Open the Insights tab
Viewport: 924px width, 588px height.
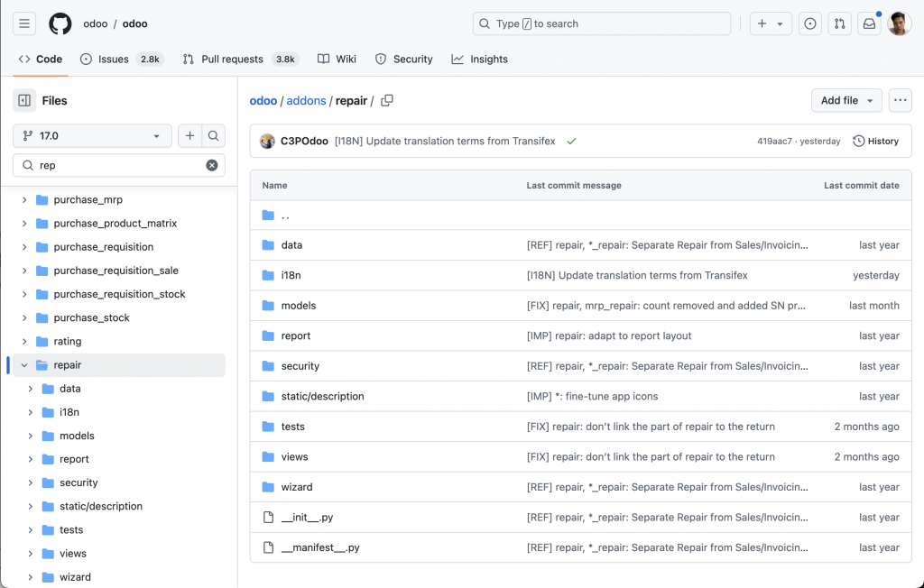click(x=480, y=59)
